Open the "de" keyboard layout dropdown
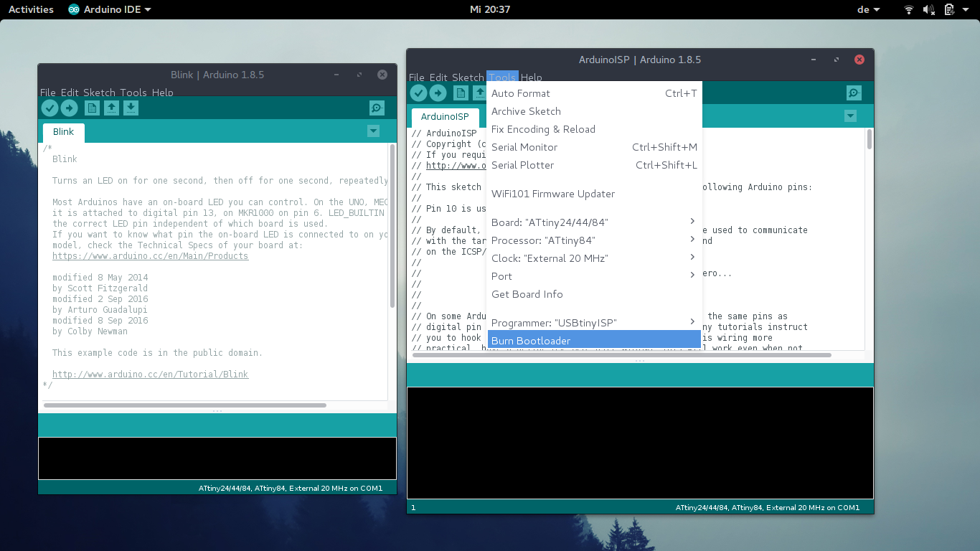Image resolution: width=980 pixels, height=551 pixels. coord(869,9)
